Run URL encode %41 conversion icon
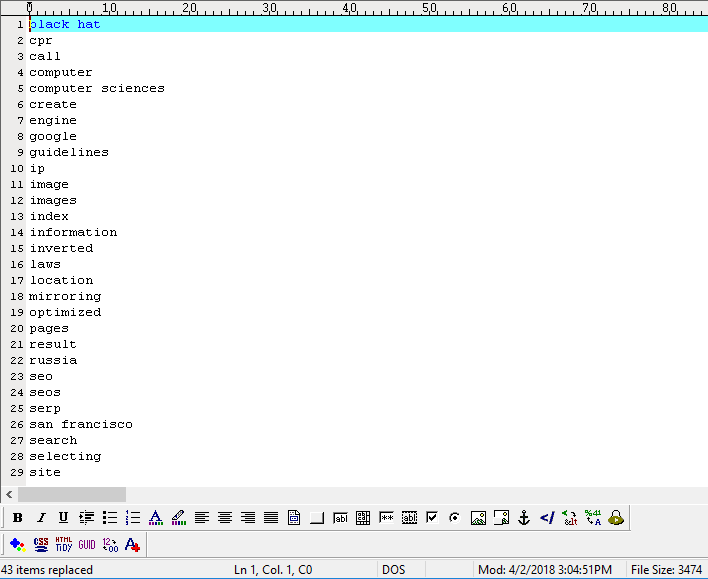The width and height of the screenshot is (708, 579). 593,518
